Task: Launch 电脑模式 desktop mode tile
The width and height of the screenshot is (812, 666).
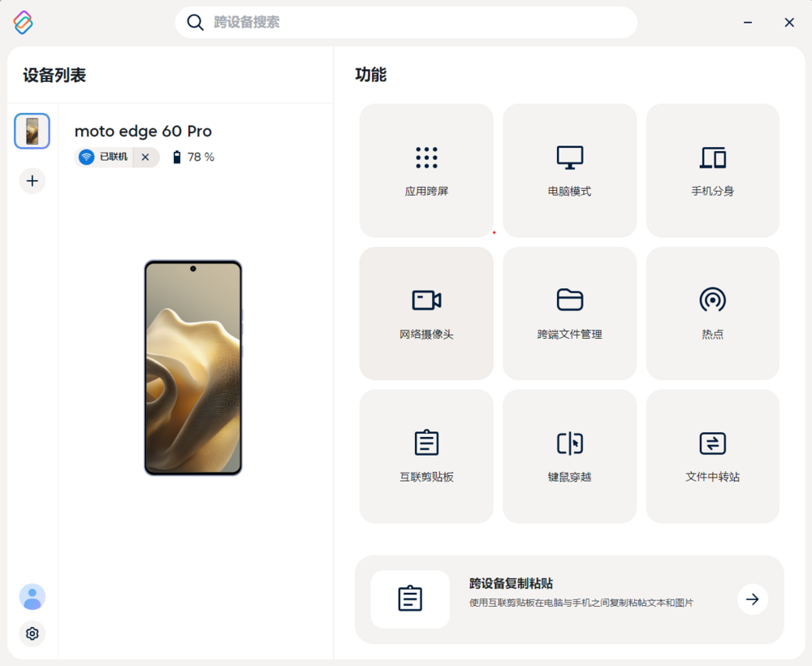Action: point(570,171)
